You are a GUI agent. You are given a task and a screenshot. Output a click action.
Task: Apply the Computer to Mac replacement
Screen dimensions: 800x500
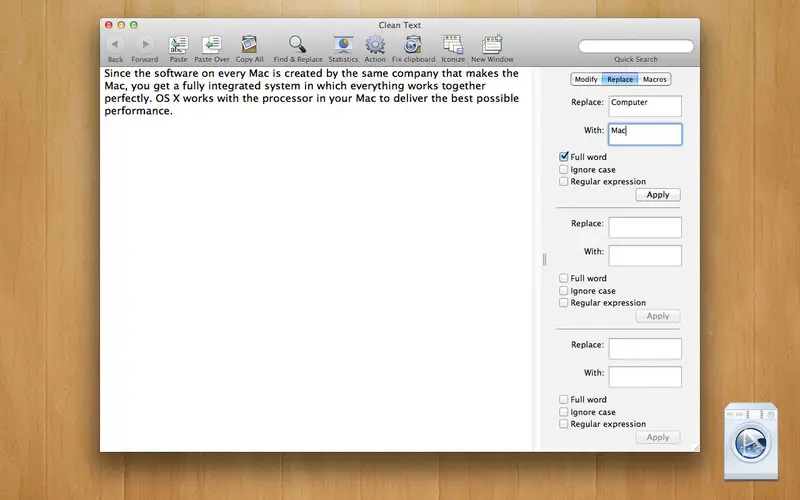coord(658,195)
